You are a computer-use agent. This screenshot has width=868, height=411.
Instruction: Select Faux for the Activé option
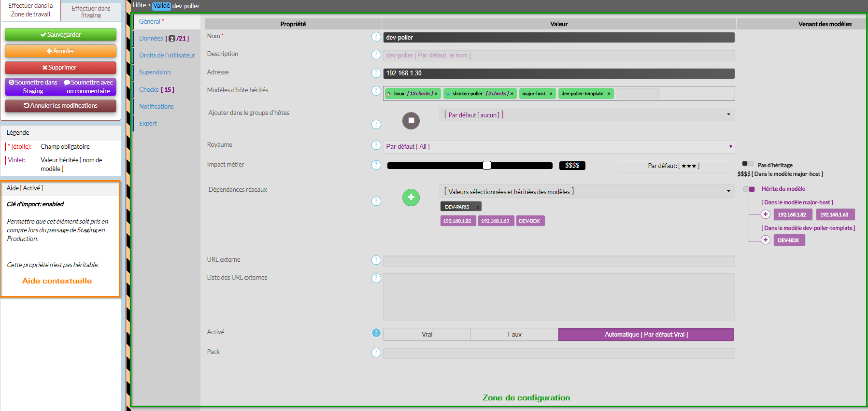coord(514,334)
